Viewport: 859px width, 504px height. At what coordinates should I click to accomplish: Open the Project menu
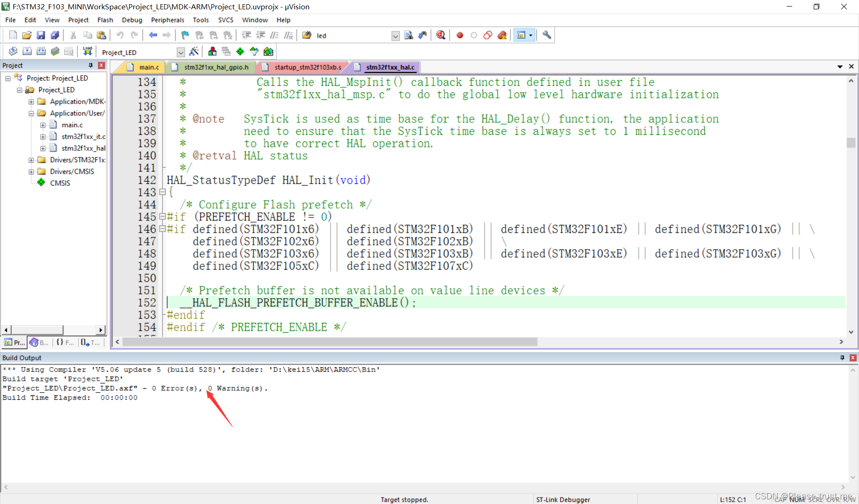pyautogui.click(x=78, y=20)
